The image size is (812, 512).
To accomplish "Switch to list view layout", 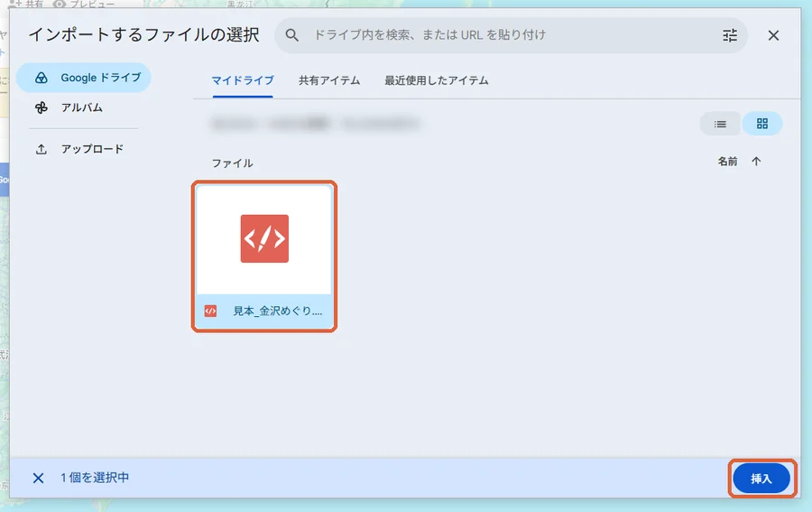I will [720, 124].
